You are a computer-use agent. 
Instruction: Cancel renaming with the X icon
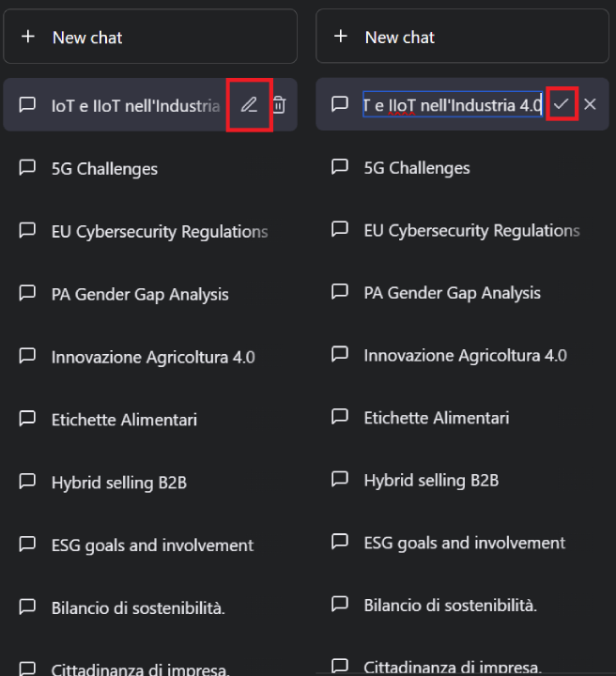click(x=590, y=104)
